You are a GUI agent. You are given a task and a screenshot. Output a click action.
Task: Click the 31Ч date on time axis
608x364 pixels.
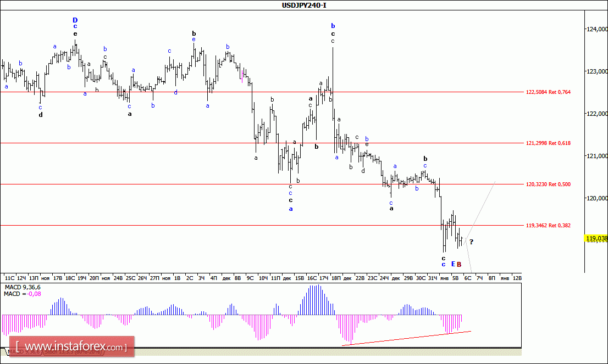click(432, 278)
